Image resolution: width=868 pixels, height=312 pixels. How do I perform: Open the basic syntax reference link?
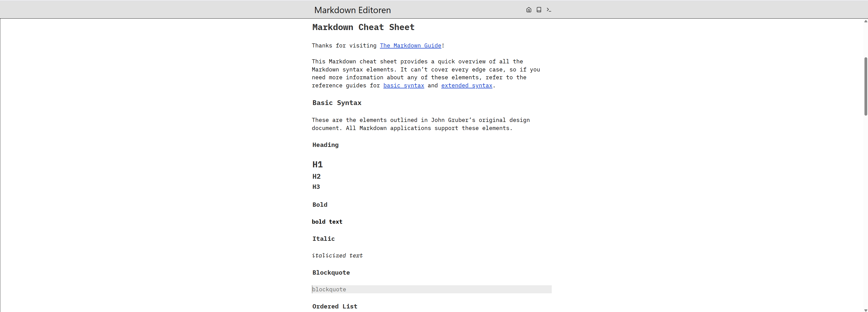(x=403, y=86)
